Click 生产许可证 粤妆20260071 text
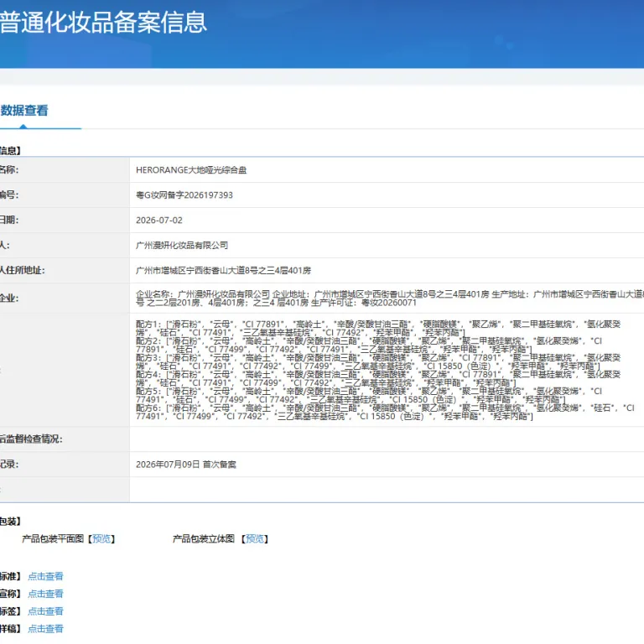The image size is (644, 644). (364, 303)
